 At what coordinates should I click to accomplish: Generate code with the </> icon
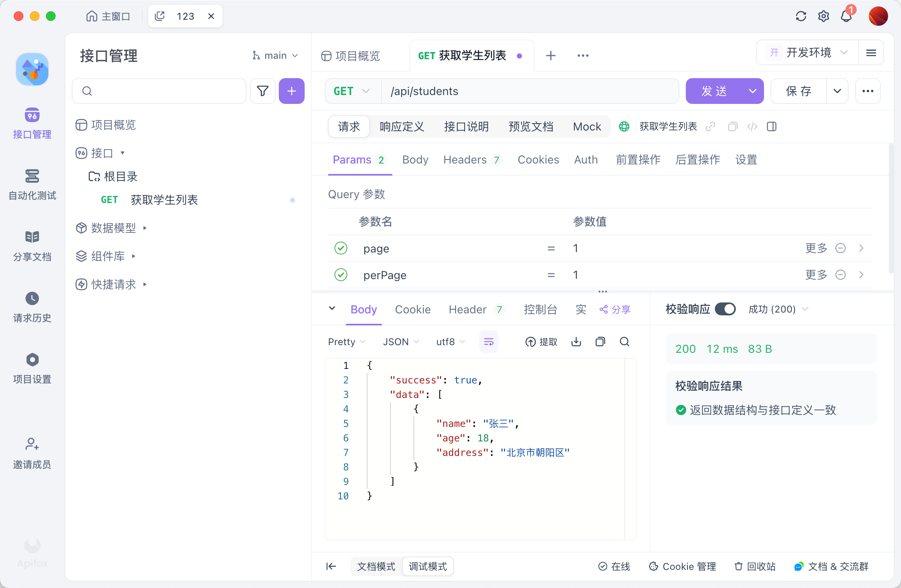coord(752,126)
